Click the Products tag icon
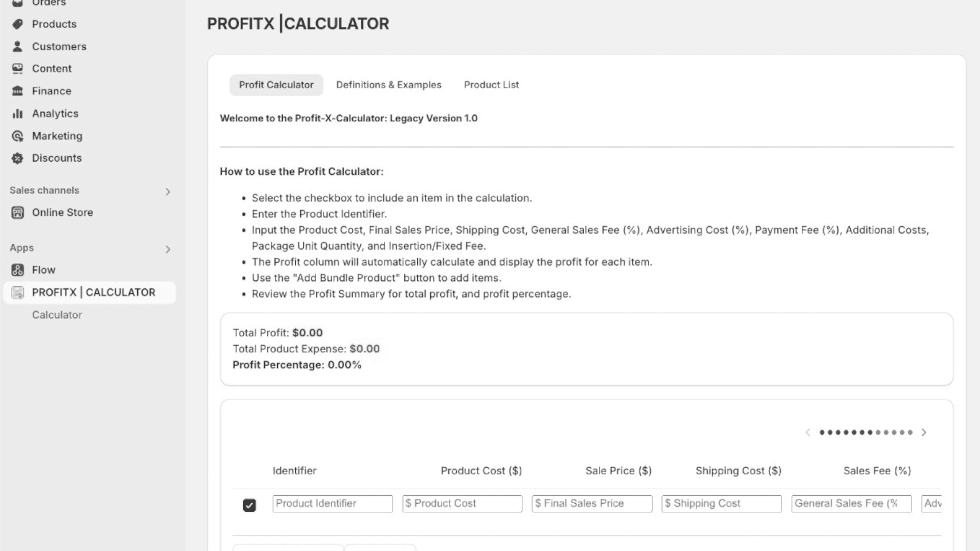 18,24
